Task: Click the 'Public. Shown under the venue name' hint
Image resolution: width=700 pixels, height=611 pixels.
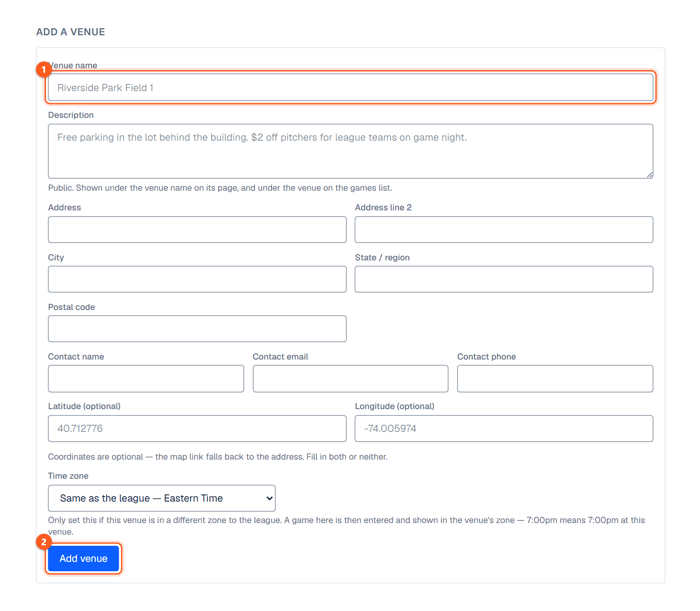Action: (220, 188)
